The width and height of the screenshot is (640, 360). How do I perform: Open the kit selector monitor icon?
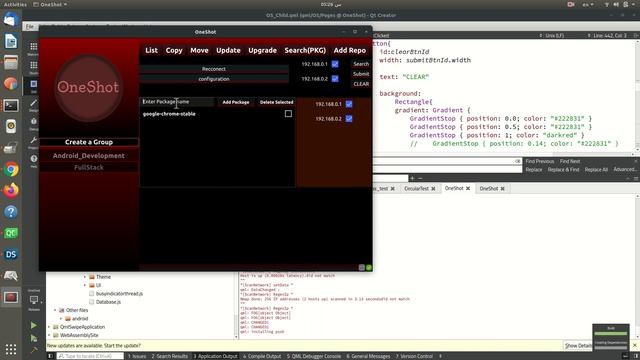pos(34,301)
